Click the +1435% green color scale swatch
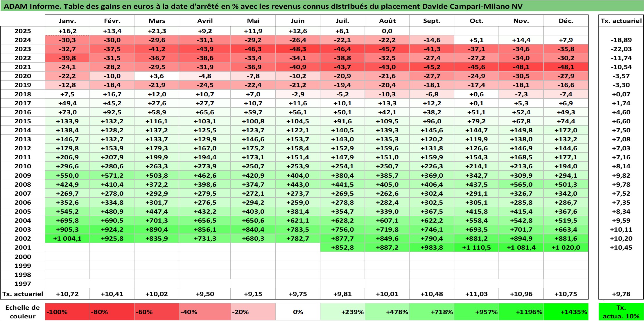 tap(566, 312)
